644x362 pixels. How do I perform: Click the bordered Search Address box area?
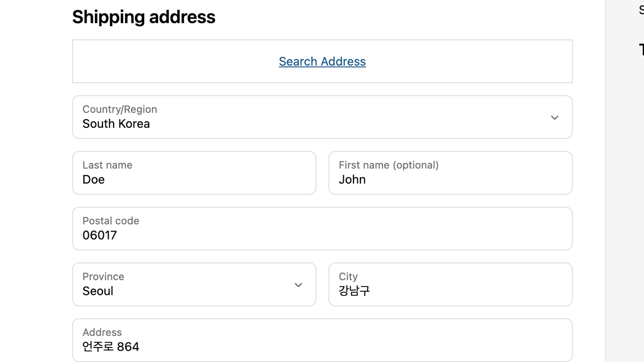pyautogui.click(x=322, y=61)
